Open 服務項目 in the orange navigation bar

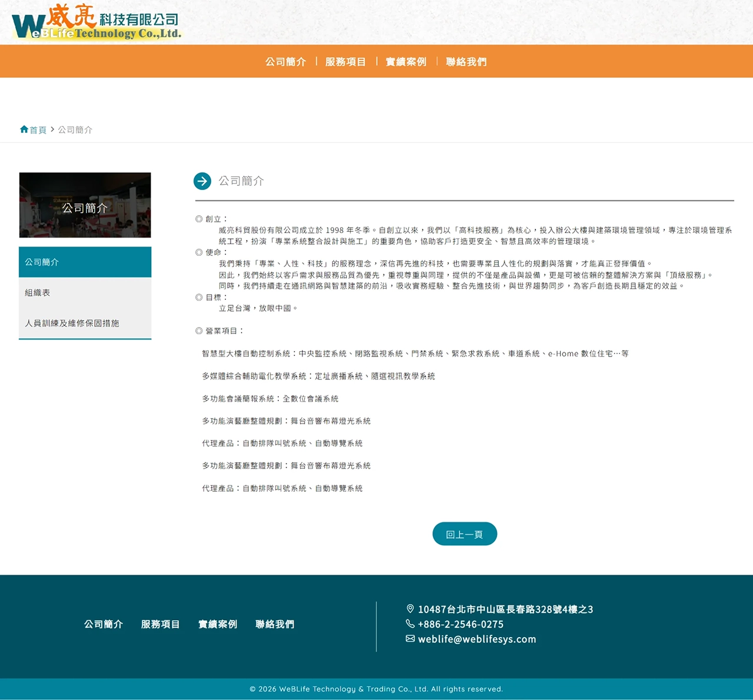(x=346, y=62)
